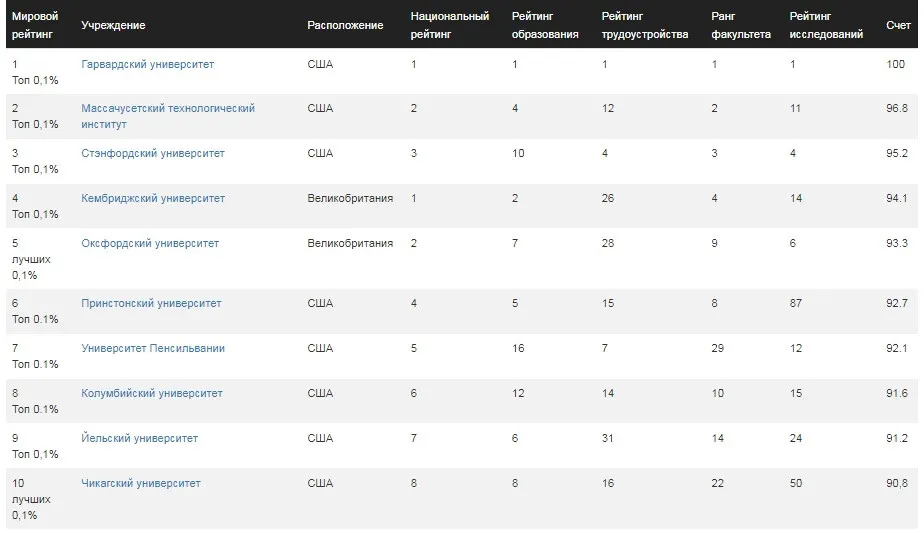Click Harvard's score value of 100
The image size is (924, 533).
(896, 64)
